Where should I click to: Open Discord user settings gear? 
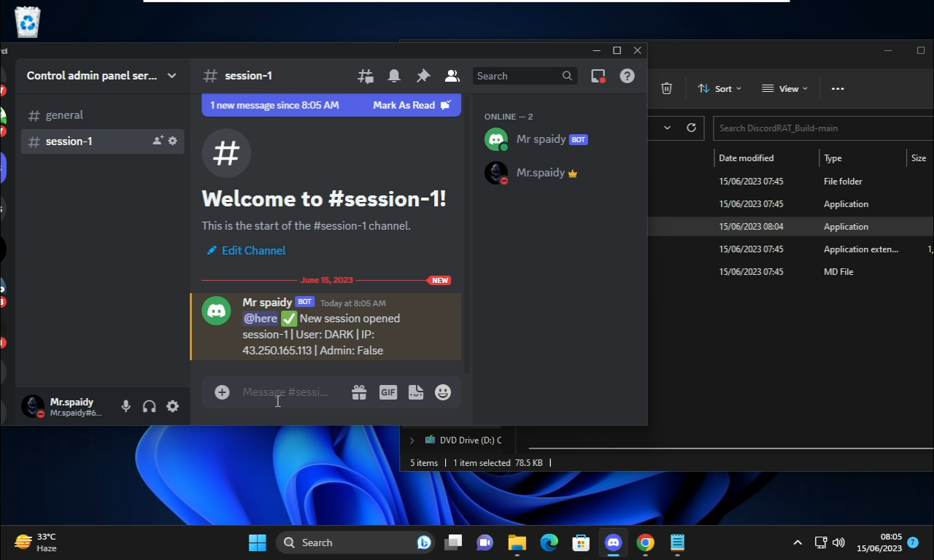tap(173, 407)
